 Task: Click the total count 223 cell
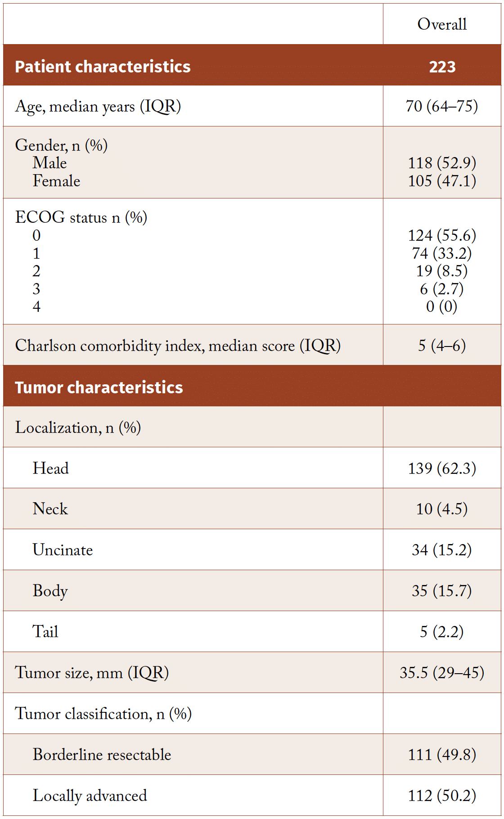coord(442,67)
